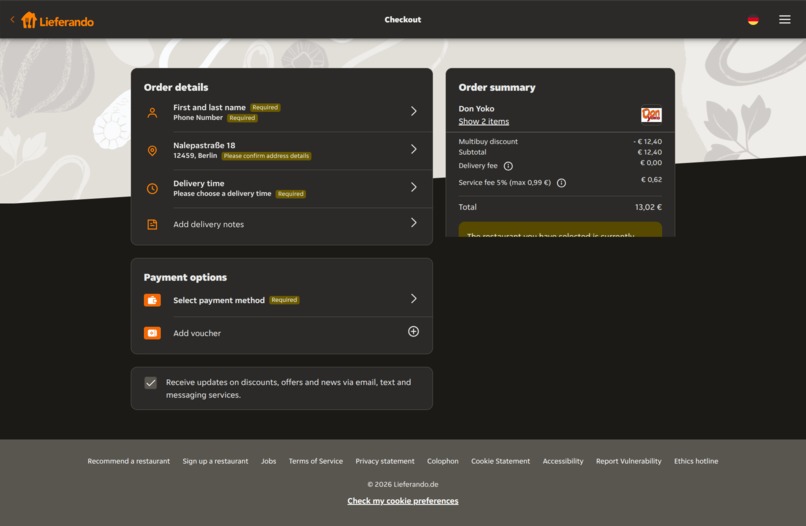
Task: Open the Lieferando home logo
Action: click(x=57, y=21)
